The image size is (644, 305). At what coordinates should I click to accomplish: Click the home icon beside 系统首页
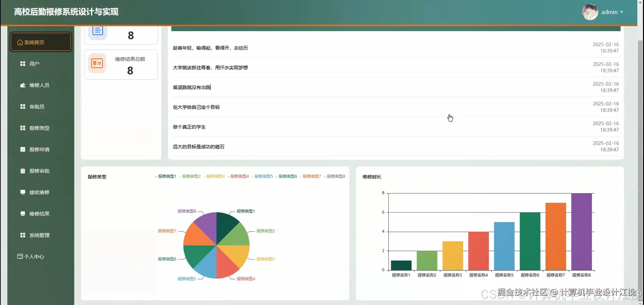20,43
